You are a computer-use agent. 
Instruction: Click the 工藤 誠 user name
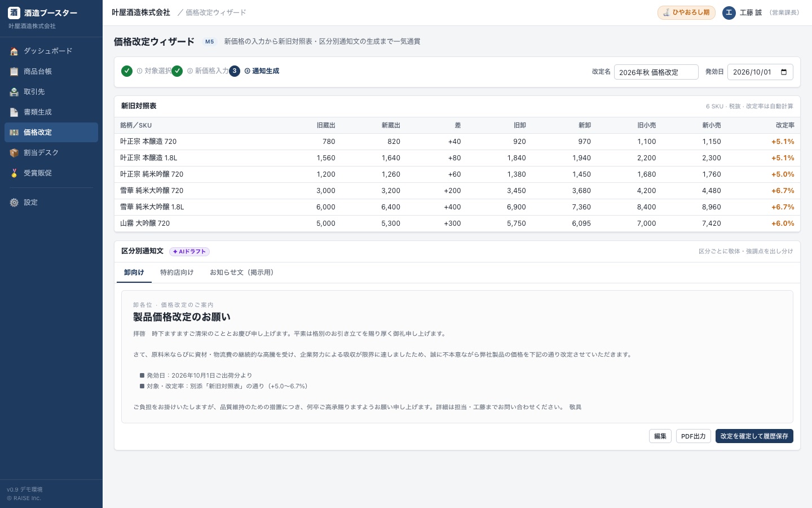point(751,12)
